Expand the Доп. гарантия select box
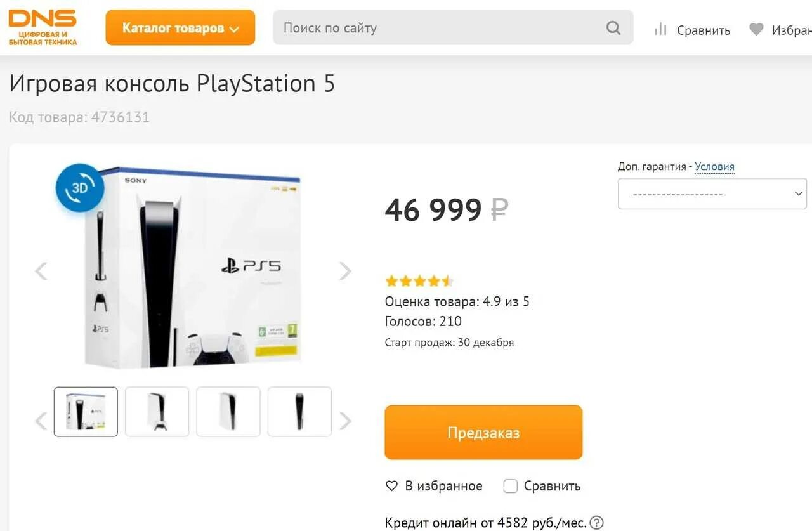812x531 pixels. 712,193
